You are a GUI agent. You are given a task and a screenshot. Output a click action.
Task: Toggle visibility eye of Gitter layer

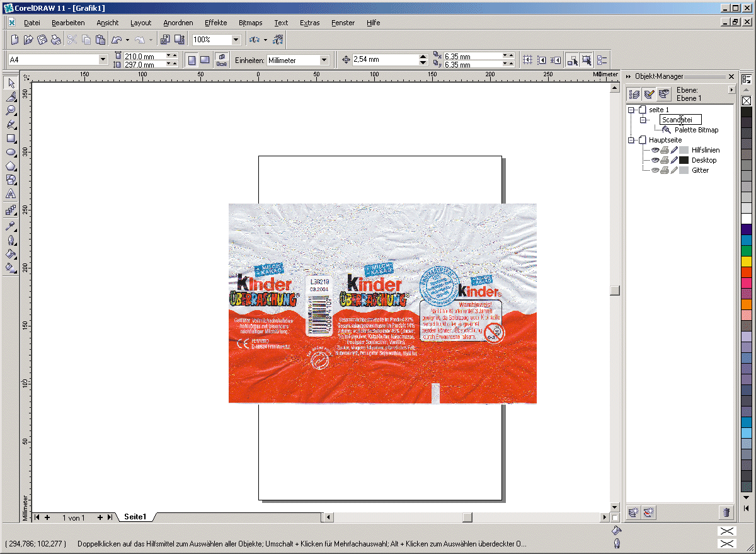coord(655,170)
